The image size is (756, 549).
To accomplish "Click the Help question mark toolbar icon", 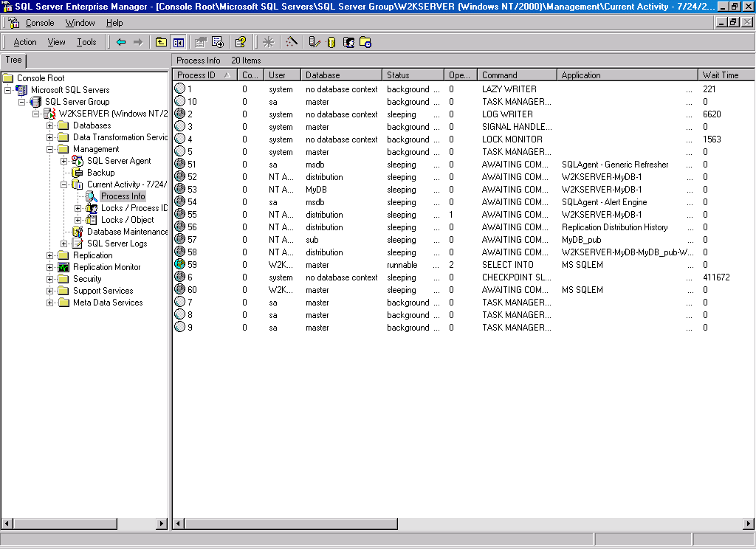I will 240,42.
